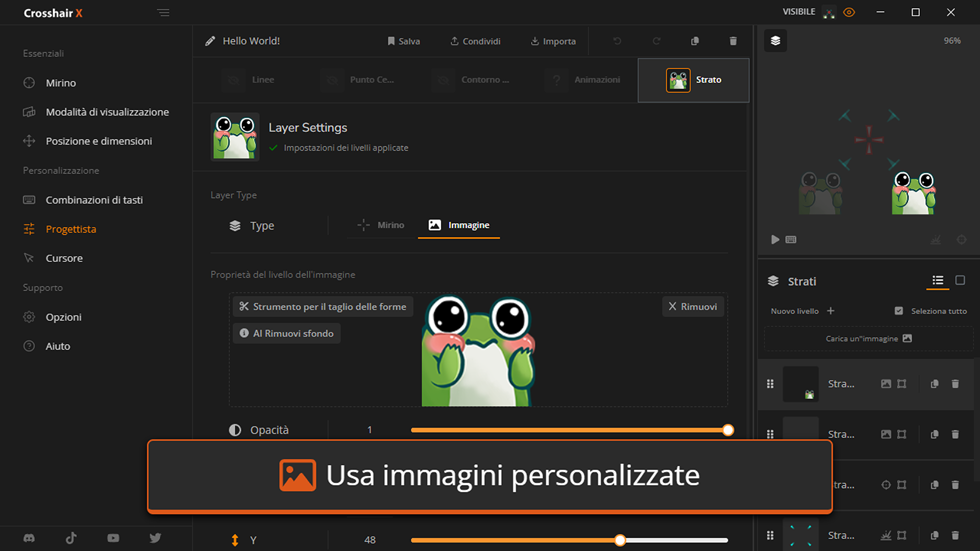Toggle visibility icon on the Contorno tab

(x=444, y=80)
